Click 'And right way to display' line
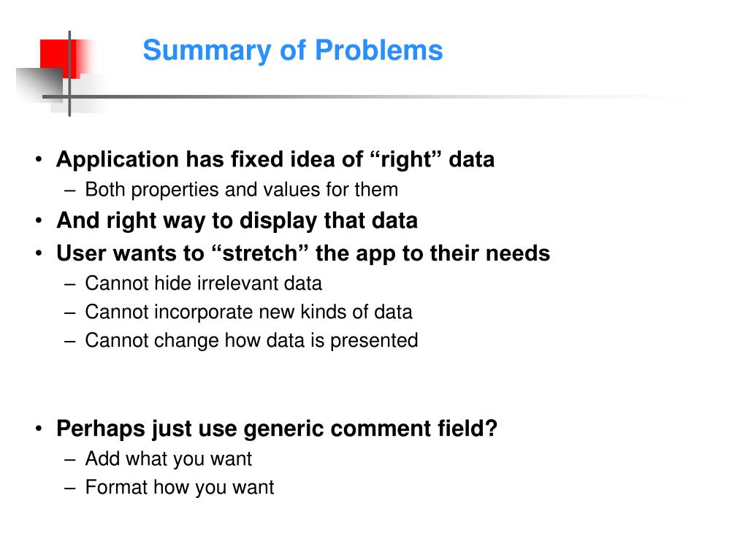 237,220
